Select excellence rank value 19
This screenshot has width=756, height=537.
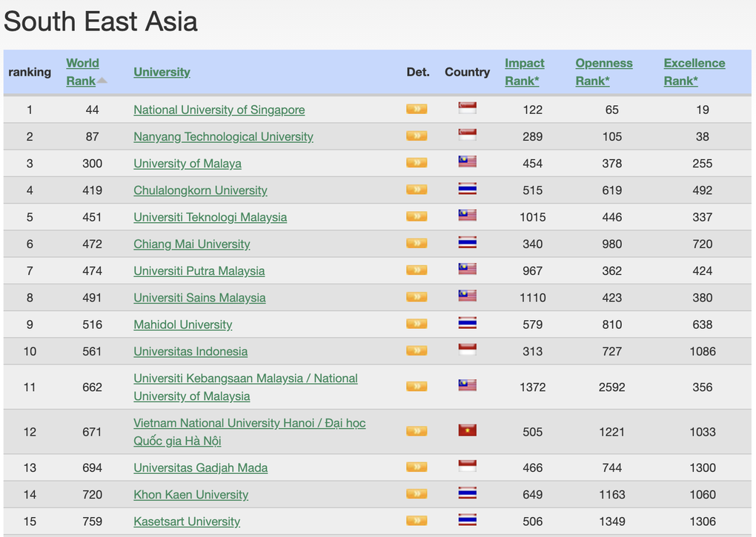(x=703, y=110)
